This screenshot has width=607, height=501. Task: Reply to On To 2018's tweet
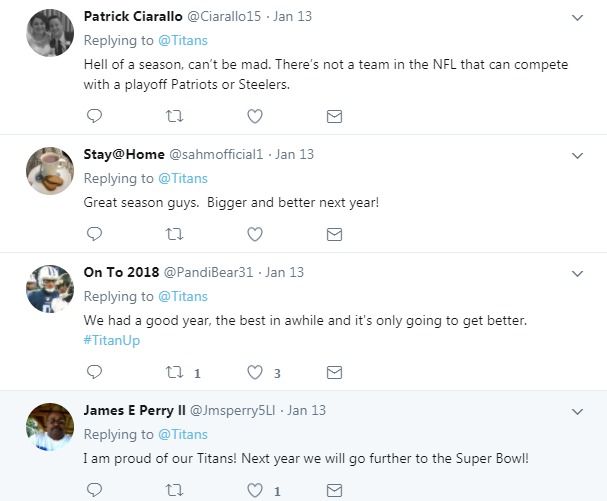(x=94, y=372)
